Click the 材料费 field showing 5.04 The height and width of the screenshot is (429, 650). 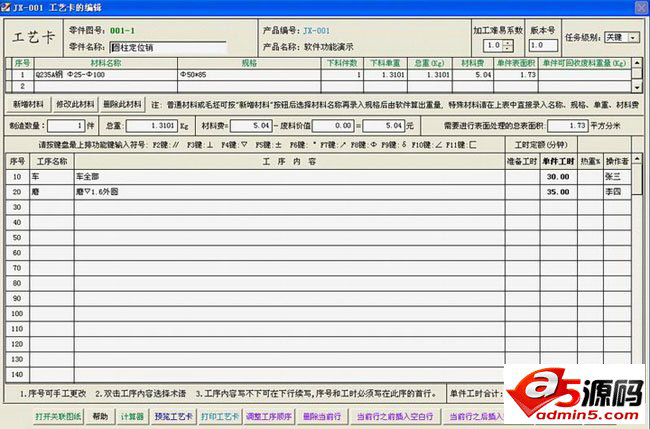pyautogui.click(x=251, y=126)
